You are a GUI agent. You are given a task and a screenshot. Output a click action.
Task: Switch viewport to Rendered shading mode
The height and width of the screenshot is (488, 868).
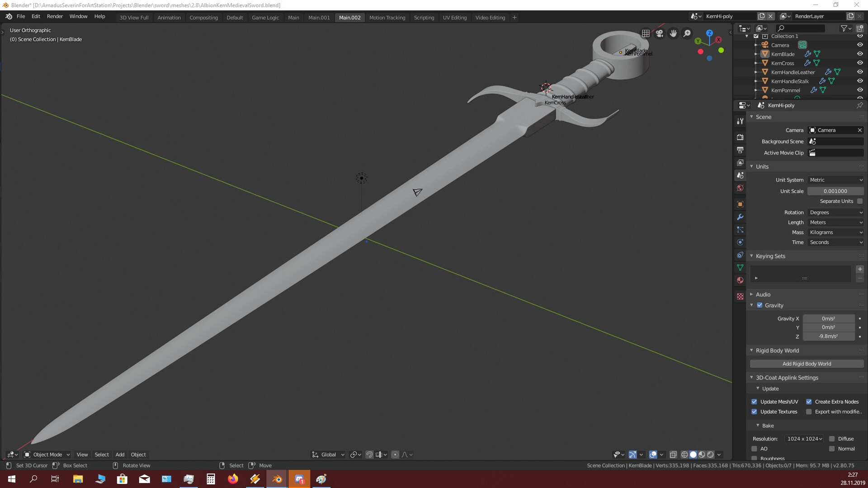[x=711, y=455]
